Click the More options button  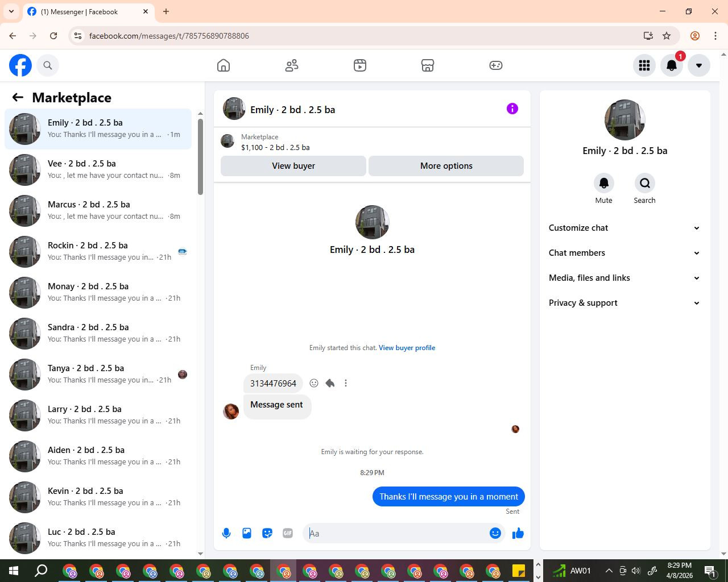[x=446, y=166]
